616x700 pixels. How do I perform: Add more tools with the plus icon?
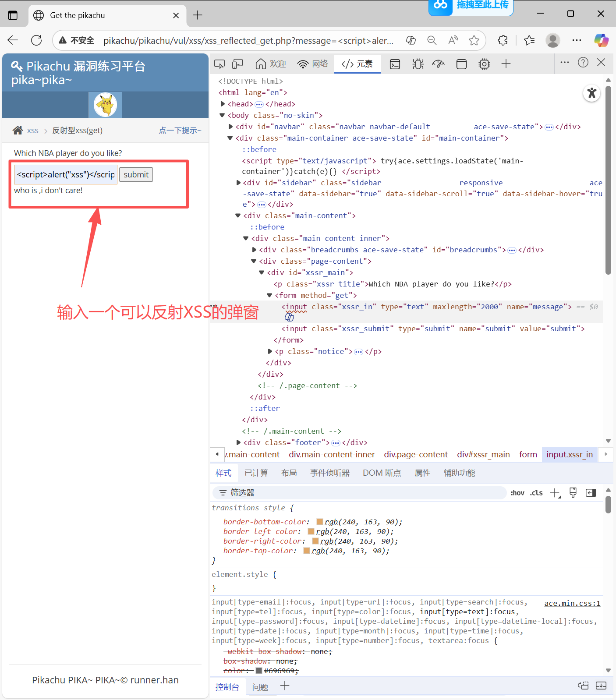506,64
